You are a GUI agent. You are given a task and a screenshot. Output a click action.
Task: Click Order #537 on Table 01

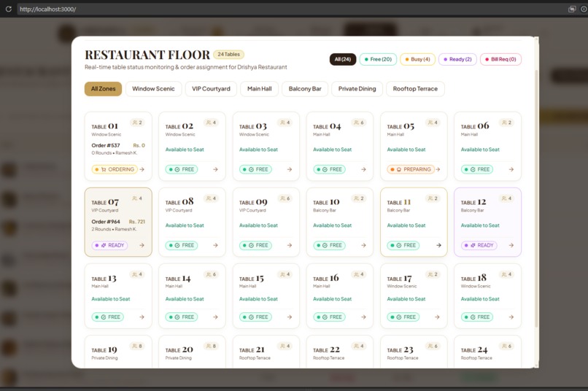point(106,145)
